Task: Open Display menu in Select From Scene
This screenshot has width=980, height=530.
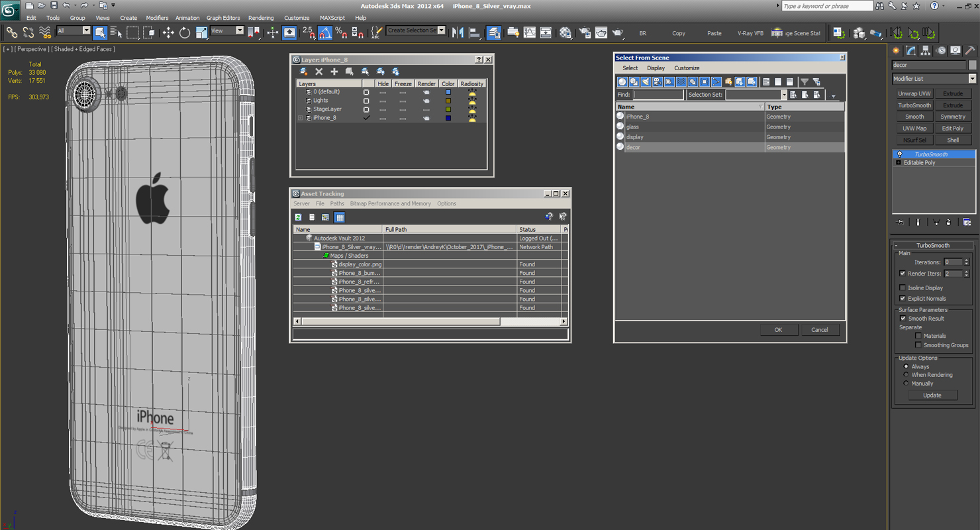Action: point(656,68)
